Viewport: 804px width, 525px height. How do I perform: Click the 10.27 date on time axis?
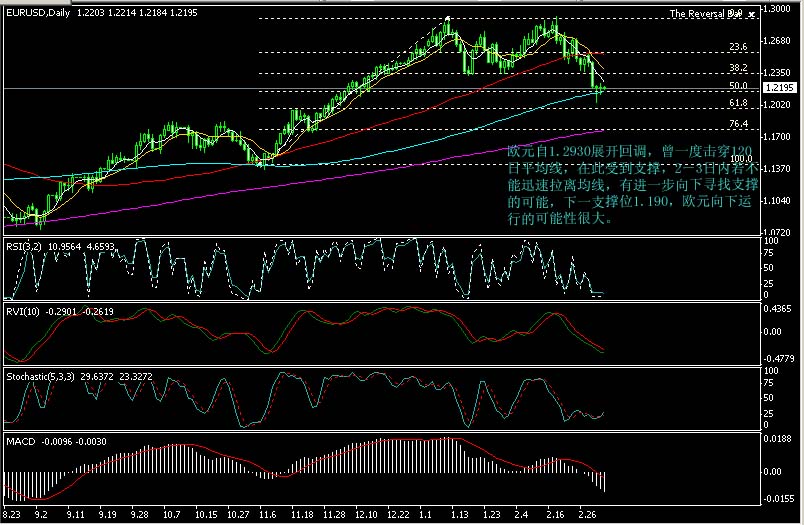coord(238,514)
